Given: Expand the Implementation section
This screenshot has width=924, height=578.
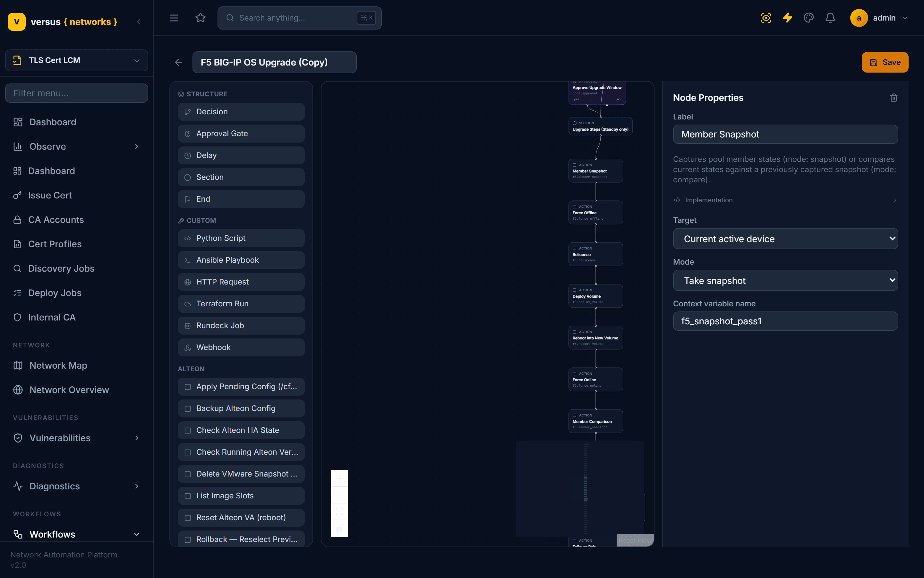Looking at the screenshot, I should (785, 200).
